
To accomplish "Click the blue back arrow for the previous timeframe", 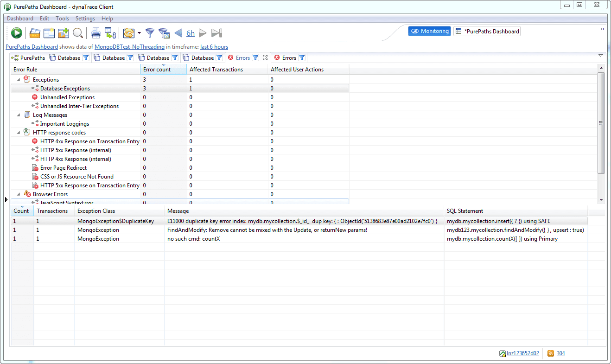I will click(178, 33).
